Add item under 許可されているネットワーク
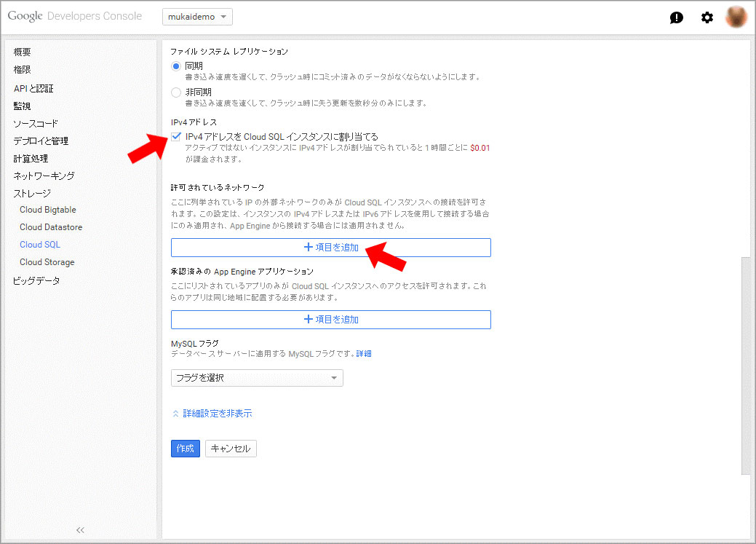756x544 pixels. 331,247
